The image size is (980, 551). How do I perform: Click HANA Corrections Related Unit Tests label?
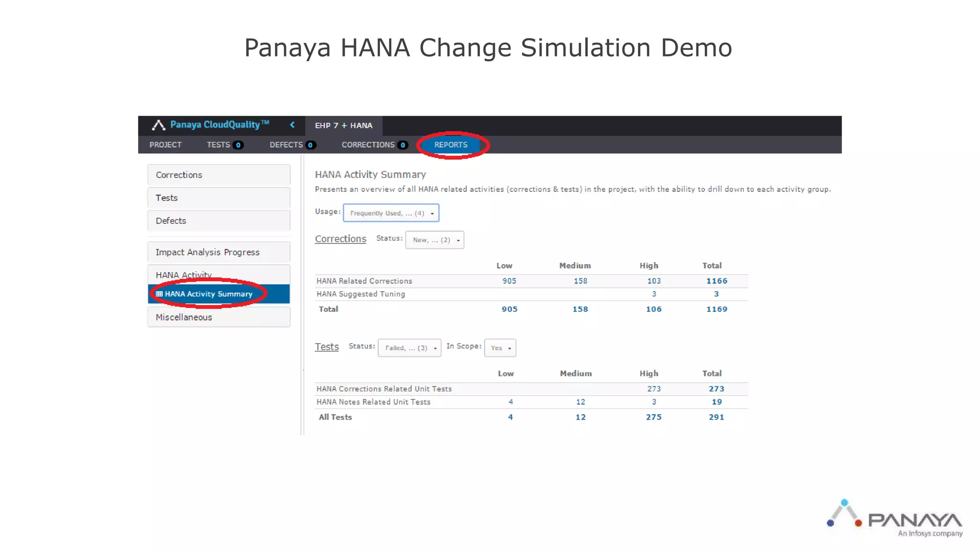pyautogui.click(x=384, y=389)
